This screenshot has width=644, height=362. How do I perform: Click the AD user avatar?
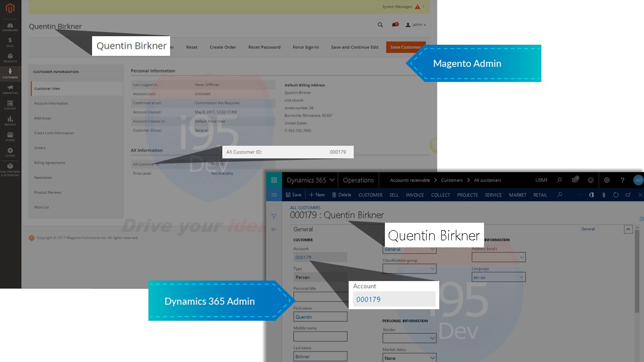[638, 180]
